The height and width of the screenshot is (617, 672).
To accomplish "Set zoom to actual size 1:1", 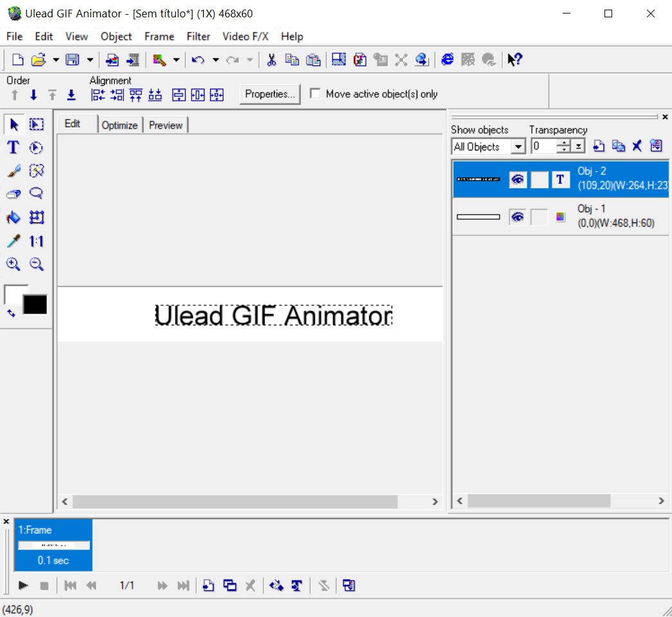I will point(37,241).
